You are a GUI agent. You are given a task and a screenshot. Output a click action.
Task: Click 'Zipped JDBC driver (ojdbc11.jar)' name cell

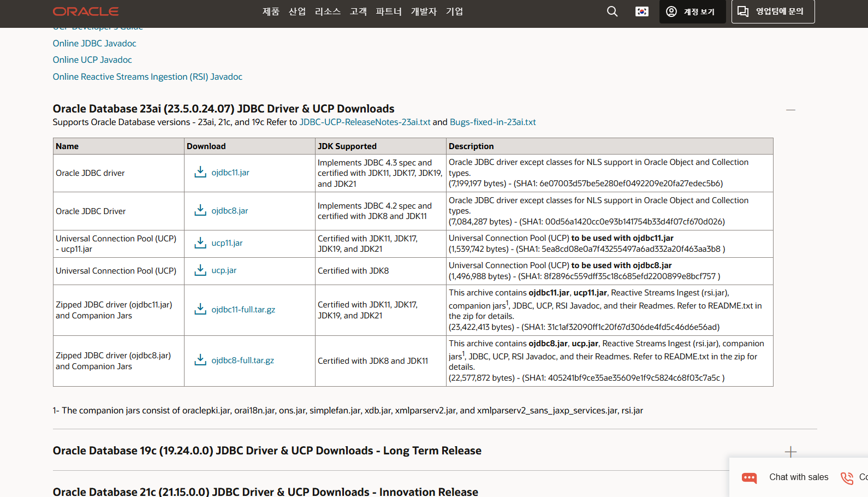[x=118, y=310]
